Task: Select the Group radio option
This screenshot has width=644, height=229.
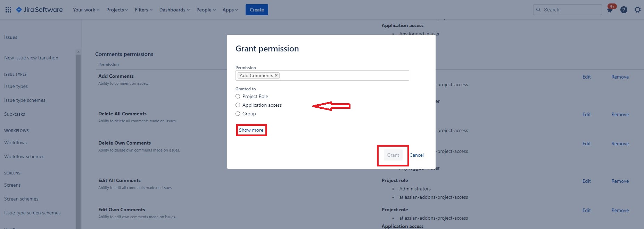Action: 238,114
